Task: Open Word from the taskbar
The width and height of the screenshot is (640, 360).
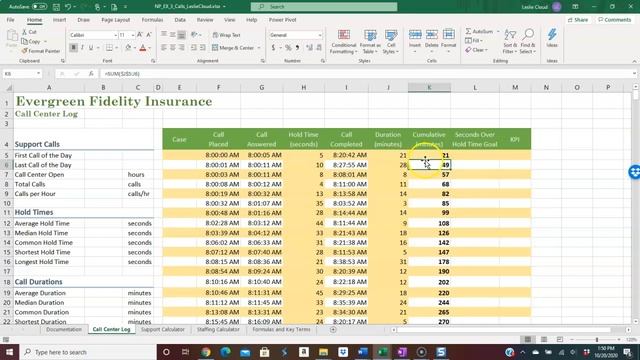Action: pos(362,352)
